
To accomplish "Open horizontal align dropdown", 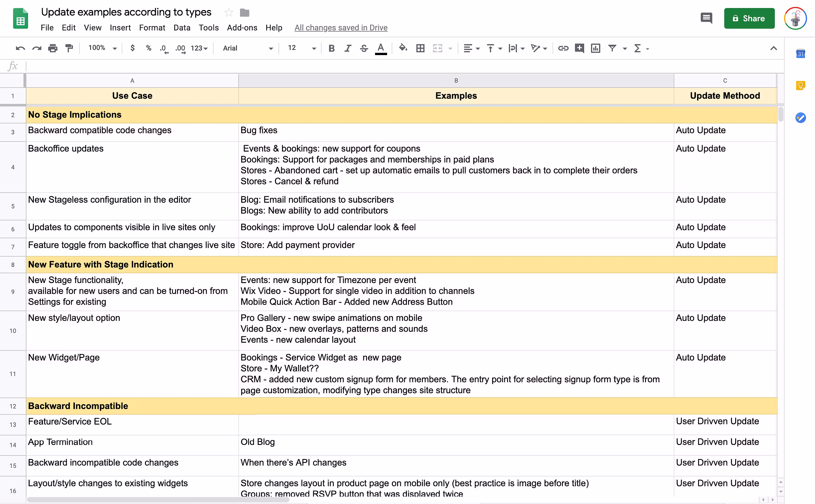I will tap(471, 48).
